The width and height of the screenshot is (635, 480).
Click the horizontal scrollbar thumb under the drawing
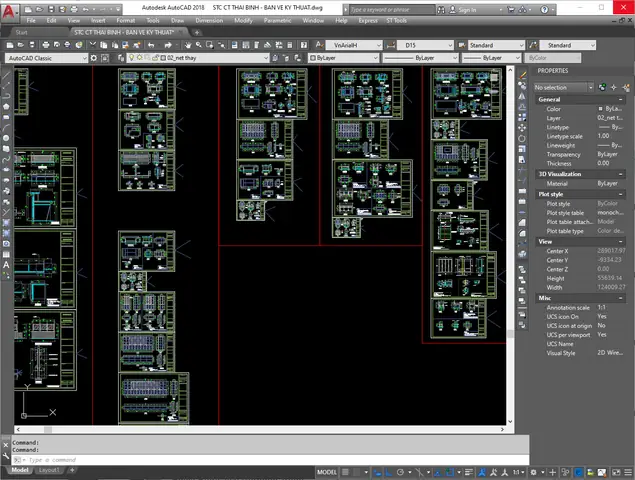coord(48,429)
